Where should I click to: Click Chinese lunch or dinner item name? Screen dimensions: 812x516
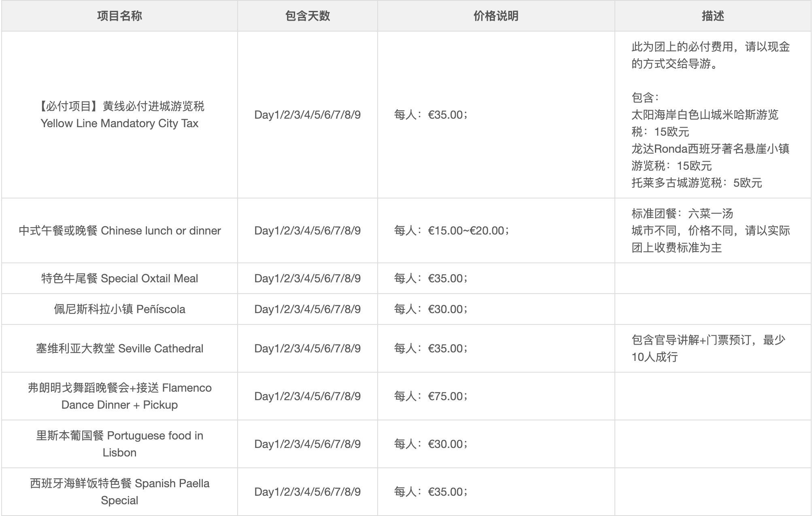(119, 230)
